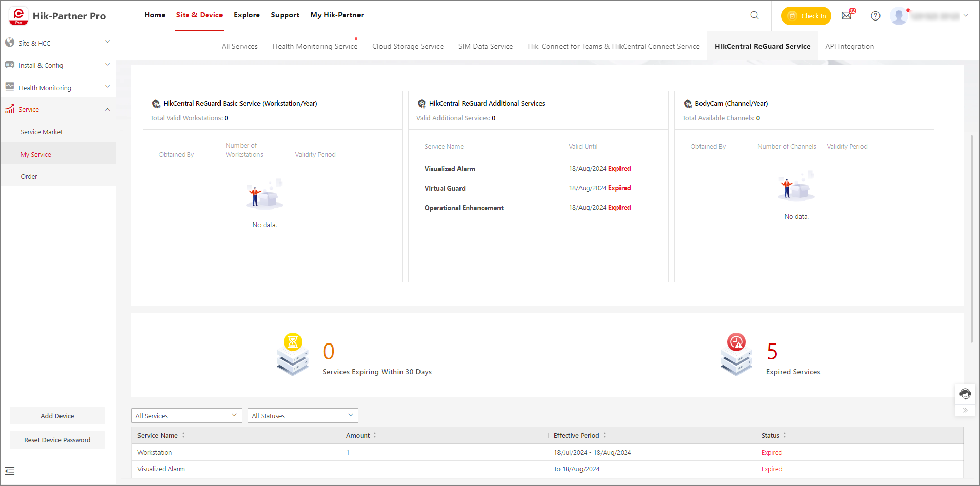
Task: Select Service Market in the sidebar
Action: 42,132
